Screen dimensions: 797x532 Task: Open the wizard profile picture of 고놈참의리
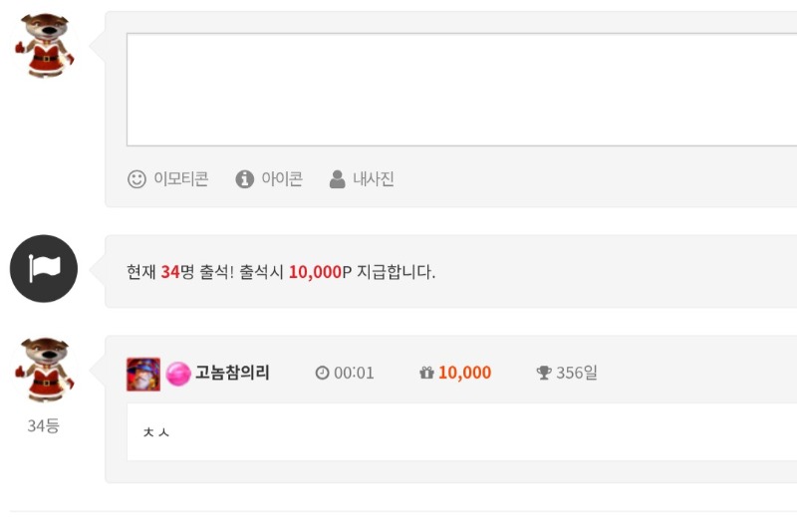pyautogui.click(x=143, y=374)
